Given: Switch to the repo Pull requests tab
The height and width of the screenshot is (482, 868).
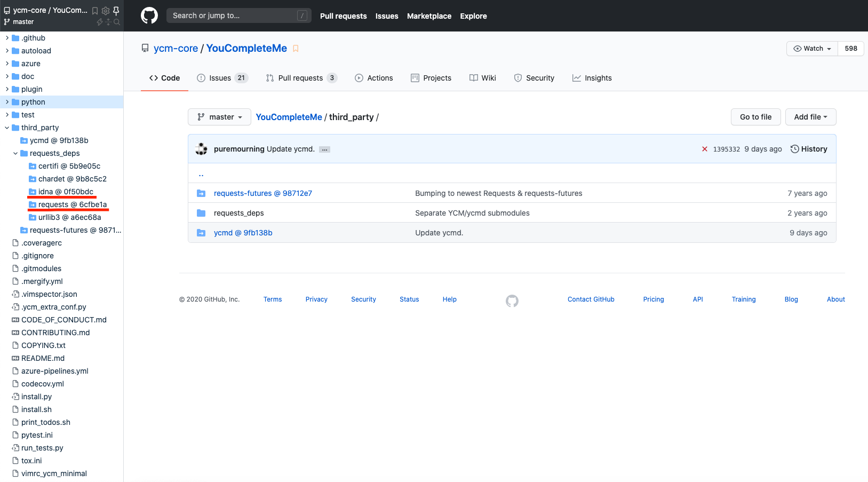Looking at the screenshot, I should click(301, 78).
